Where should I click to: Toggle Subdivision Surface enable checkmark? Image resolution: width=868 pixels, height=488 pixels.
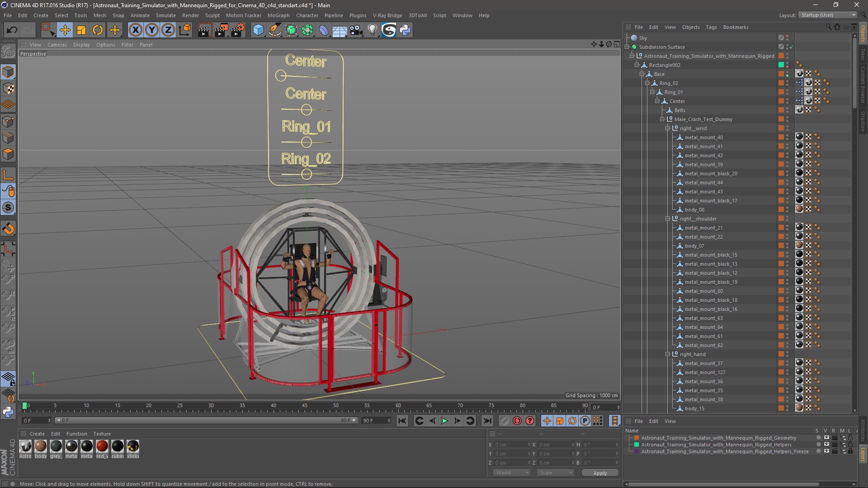792,47
